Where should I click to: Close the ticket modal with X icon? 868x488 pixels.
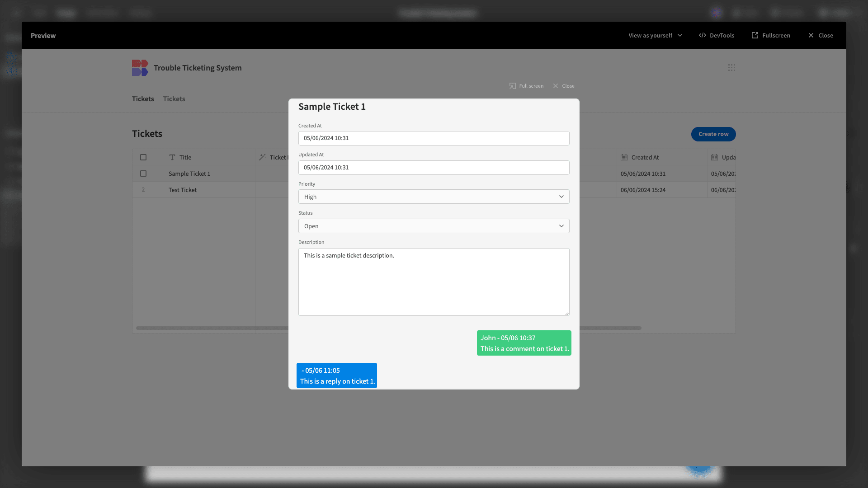pos(556,86)
